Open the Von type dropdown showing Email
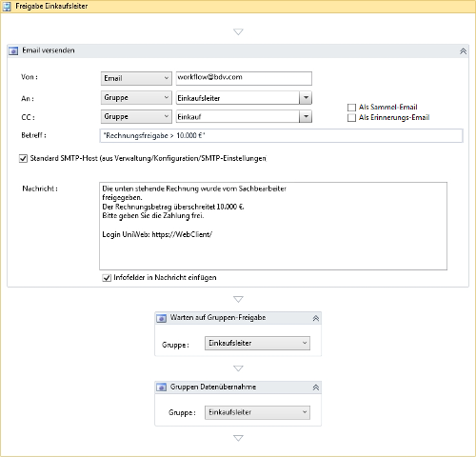The width and height of the screenshot is (476, 457). 136,78
